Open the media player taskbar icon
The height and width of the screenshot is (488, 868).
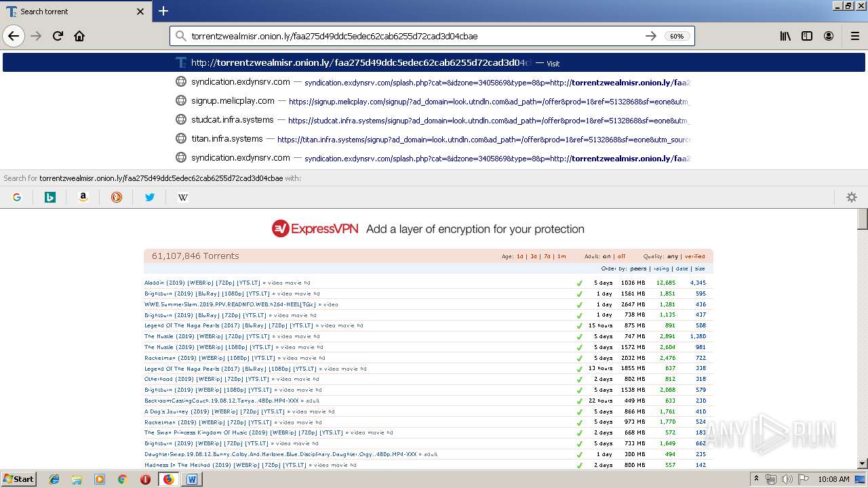coord(100,479)
